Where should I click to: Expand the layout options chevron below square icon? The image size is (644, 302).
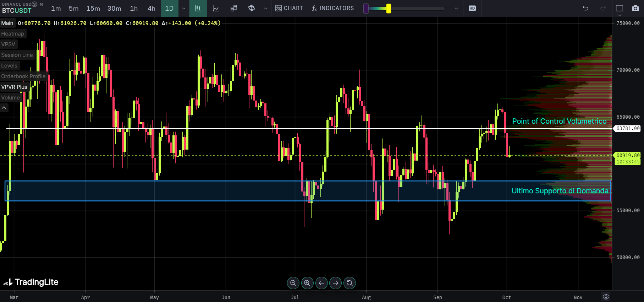pos(620,15)
